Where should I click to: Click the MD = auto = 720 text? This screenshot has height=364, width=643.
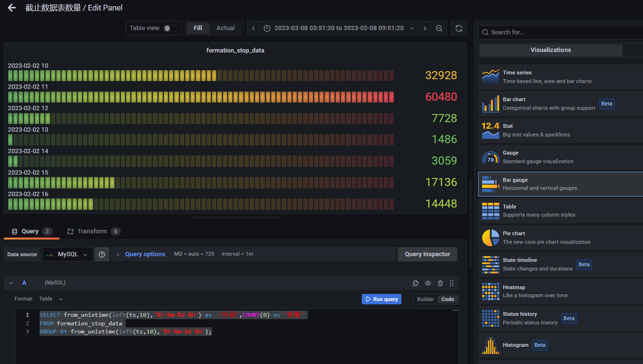point(194,254)
